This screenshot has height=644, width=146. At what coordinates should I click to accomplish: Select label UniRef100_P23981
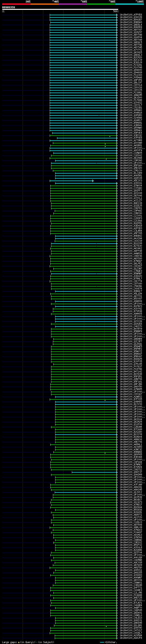click(131, 93)
